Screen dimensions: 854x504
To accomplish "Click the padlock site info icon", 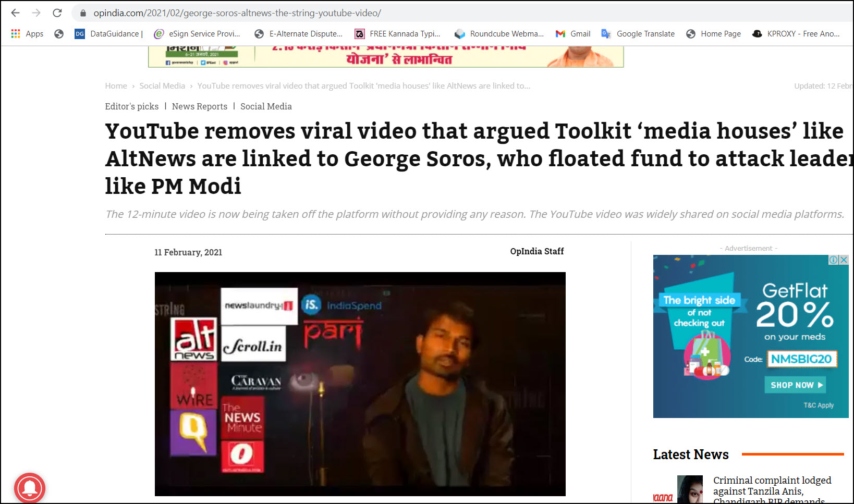I will [82, 13].
